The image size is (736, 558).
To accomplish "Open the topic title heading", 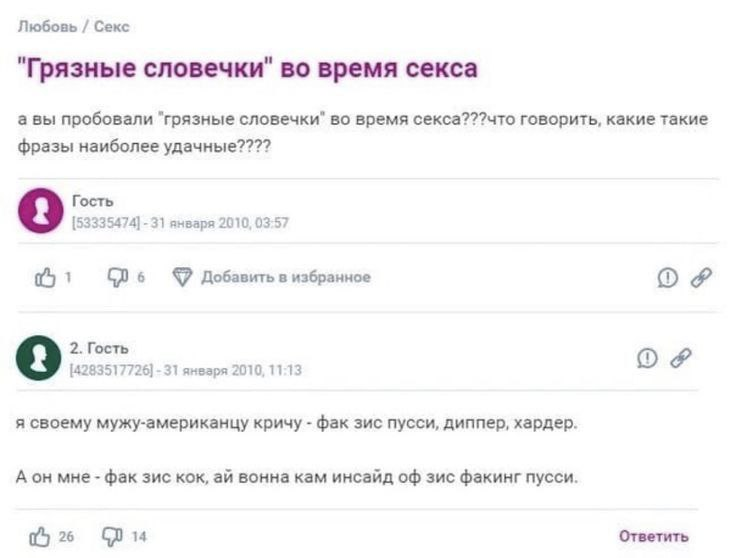I will click(x=248, y=69).
